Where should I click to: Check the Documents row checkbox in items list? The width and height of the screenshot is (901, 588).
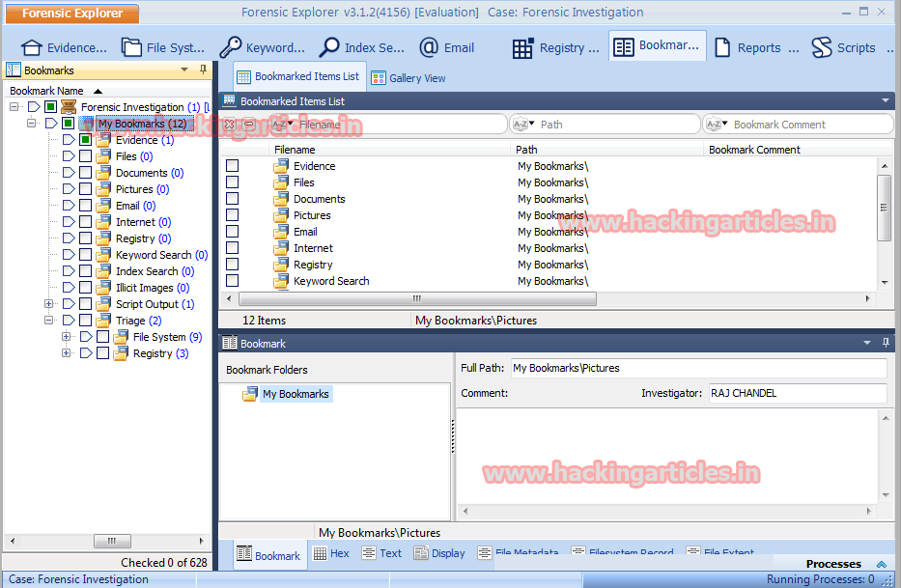pos(232,198)
